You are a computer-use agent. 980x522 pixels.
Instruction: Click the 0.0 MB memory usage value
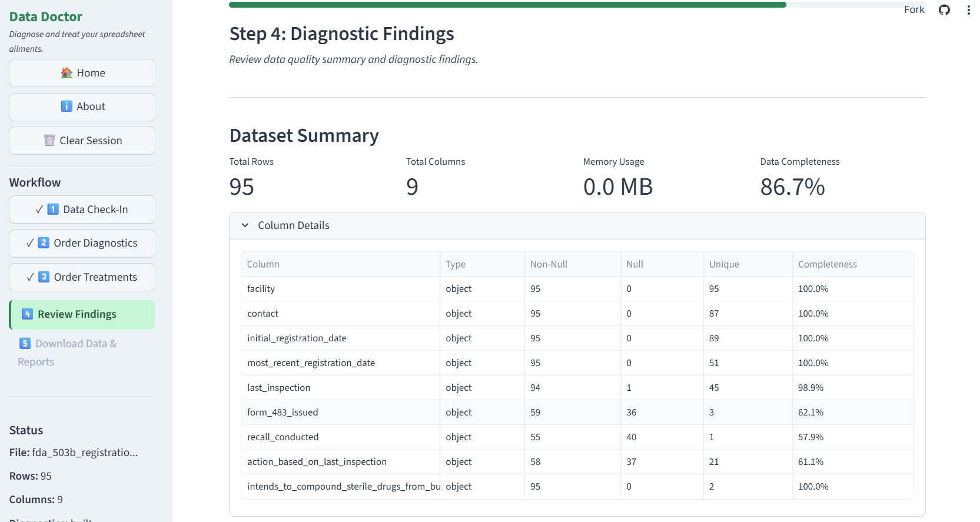coord(618,187)
